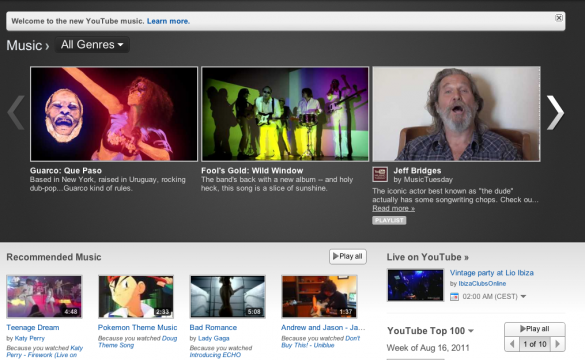Go to next Top 100 page arrow
This screenshot has width=585, height=360.
[x=558, y=344]
